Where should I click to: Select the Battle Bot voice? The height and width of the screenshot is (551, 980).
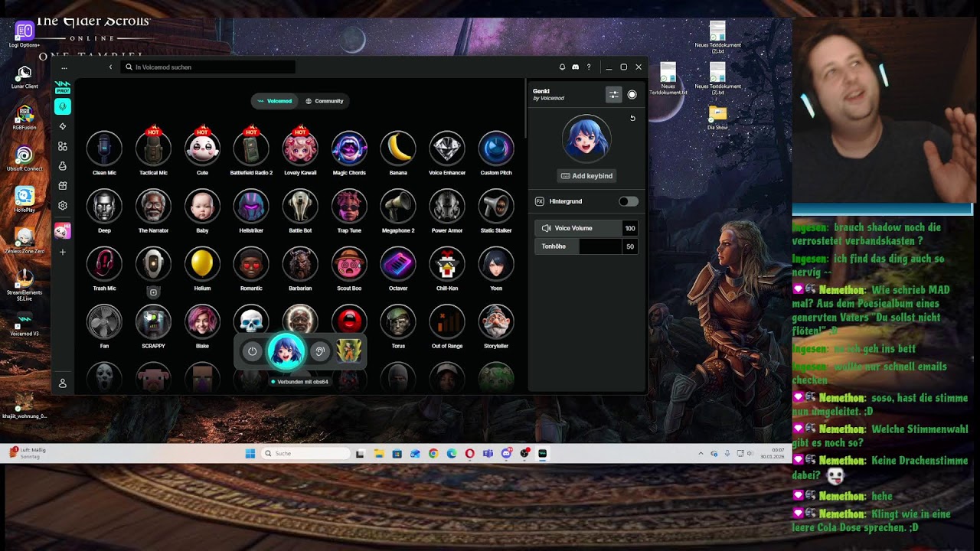pyautogui.click(x=300, y=206)
